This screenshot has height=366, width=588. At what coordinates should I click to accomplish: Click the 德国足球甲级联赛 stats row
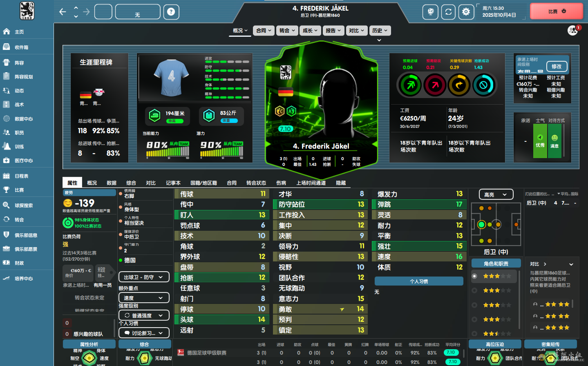(319, 353)
